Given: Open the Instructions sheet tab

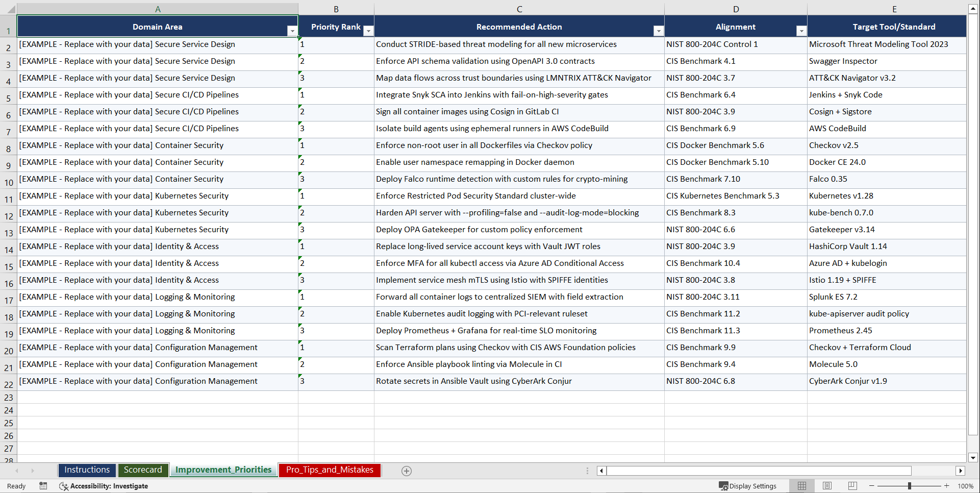Looking at the screenshot, I should (87, 470).
